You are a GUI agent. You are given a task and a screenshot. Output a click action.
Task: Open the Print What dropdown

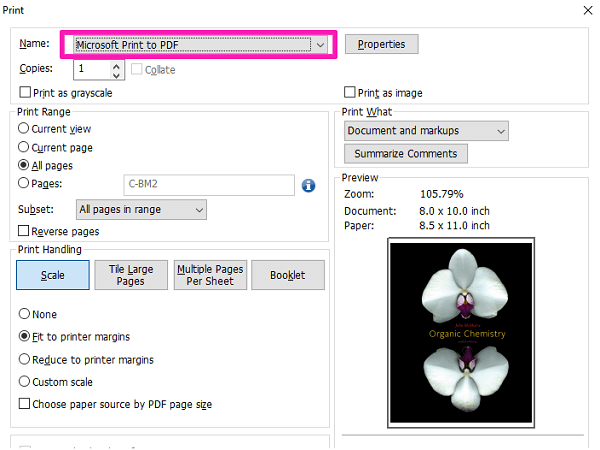pyautogui.click(x=500, y=131)
